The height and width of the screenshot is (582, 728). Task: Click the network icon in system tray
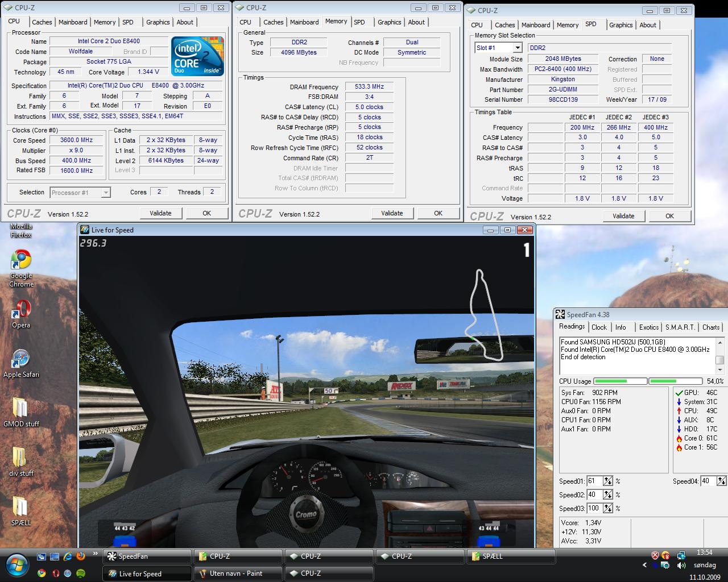pyautogui.click(x=681, y=555)
